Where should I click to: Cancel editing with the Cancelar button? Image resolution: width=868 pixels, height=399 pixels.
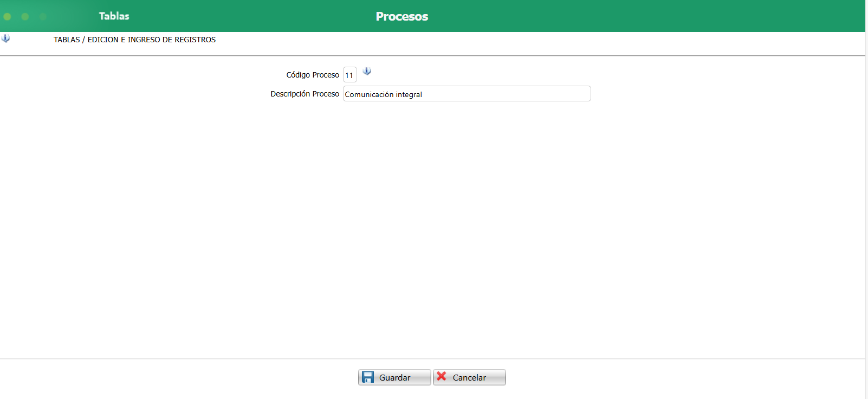(x=469, y=377)
